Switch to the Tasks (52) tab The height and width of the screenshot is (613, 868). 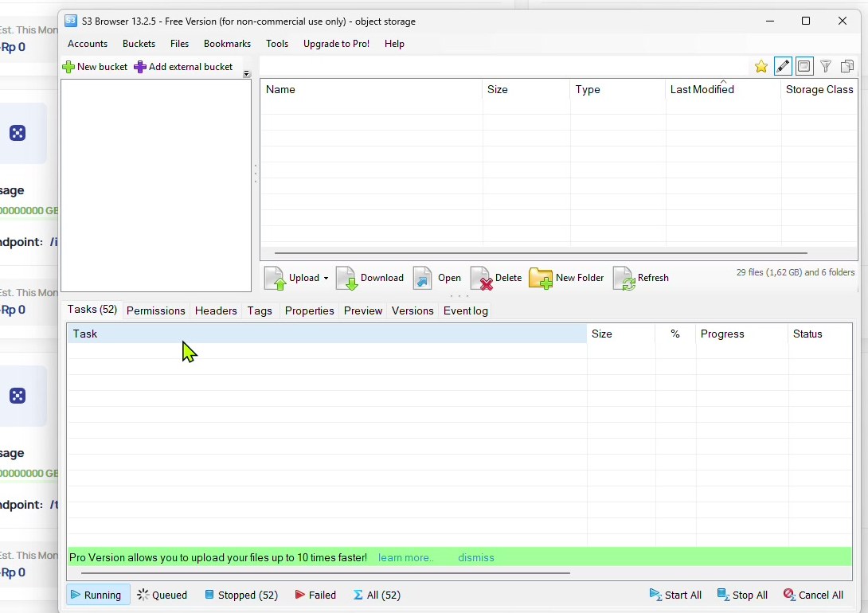(x=92, y=309)
